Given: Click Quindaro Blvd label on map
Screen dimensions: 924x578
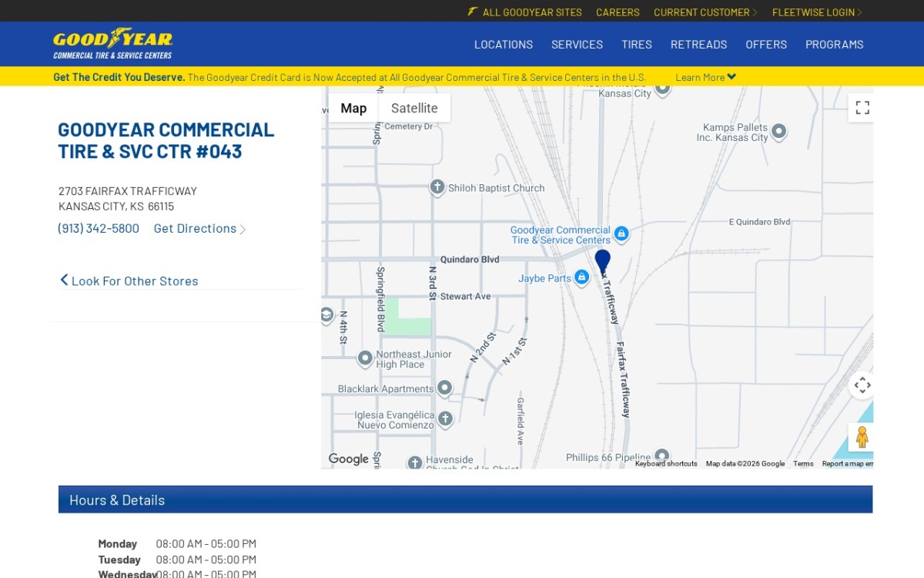Looking at the screenshot, I should (470, 260).
